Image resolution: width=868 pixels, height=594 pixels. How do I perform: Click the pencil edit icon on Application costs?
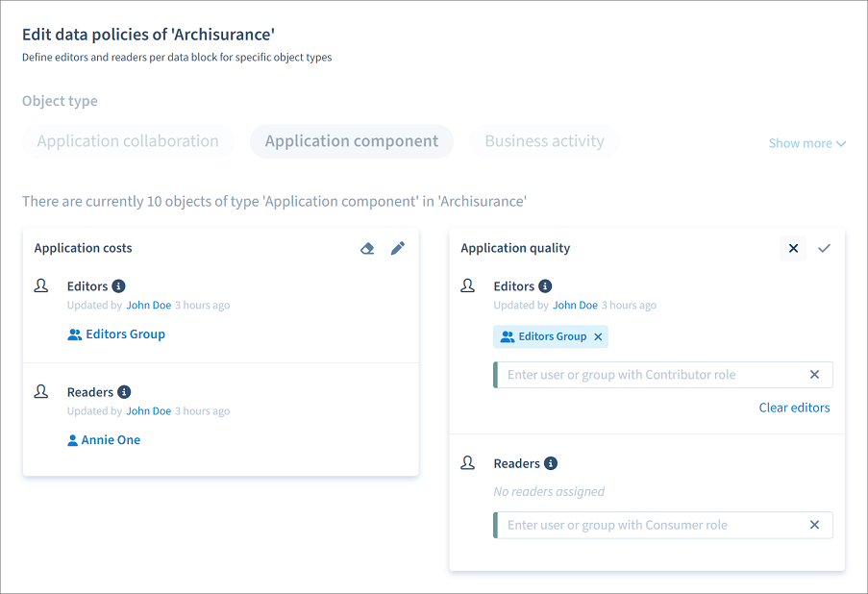398,248
